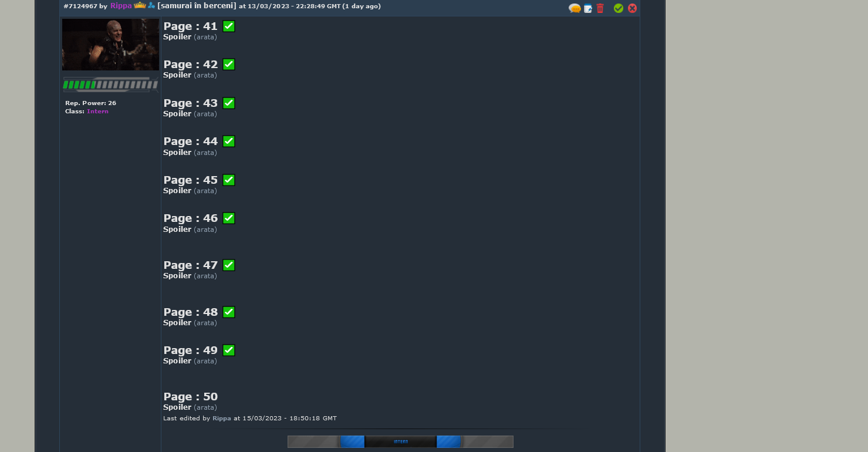The height and width of the screenshot is (452, 868).
Task: Toggle the green checkbox beside Page : 49
Action: [x=229, y=350]
